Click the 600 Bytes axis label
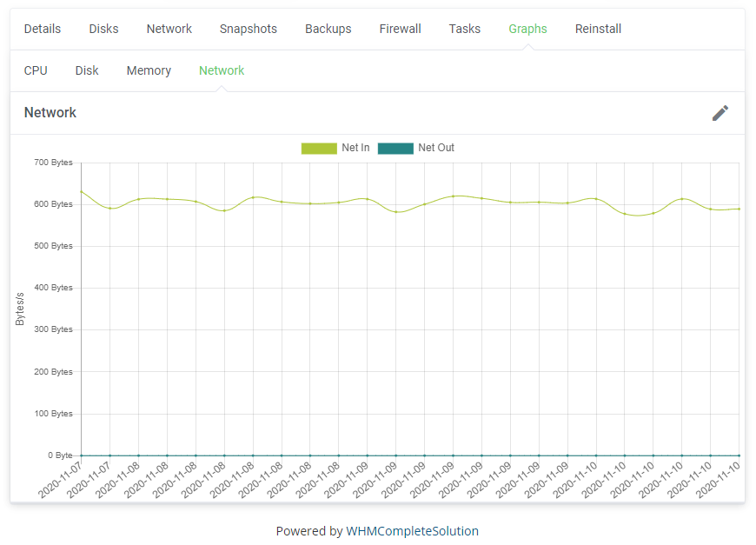The width and height of the screenshot is (756, 545). point(53,204)
